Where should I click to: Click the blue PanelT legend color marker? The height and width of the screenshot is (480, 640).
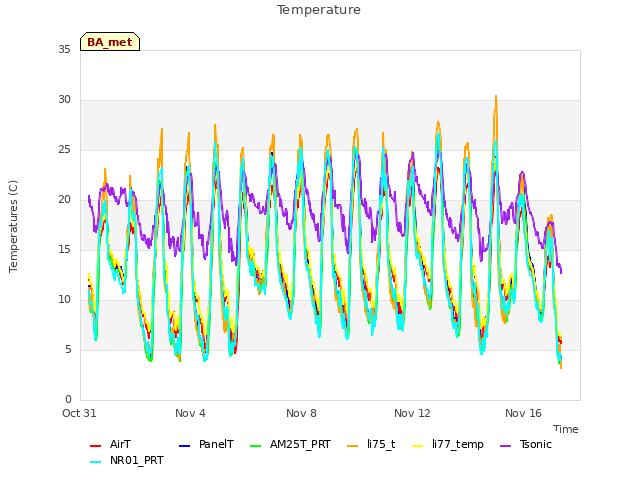184,446
